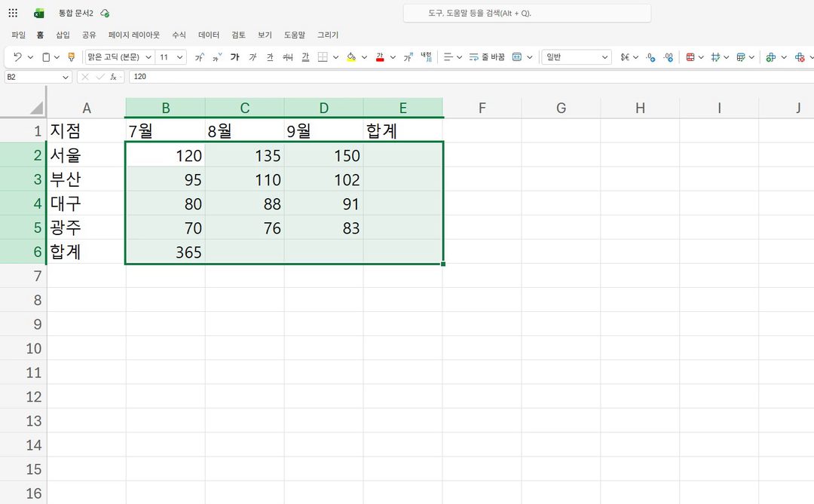Click the Paste clipboard icon
The height and width of the screenshot is (504, 814).
(x=46, y=57)
